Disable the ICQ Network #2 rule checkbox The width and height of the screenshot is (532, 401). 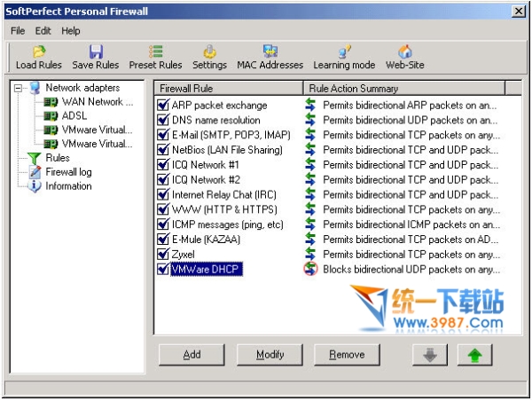coord(163,179)
